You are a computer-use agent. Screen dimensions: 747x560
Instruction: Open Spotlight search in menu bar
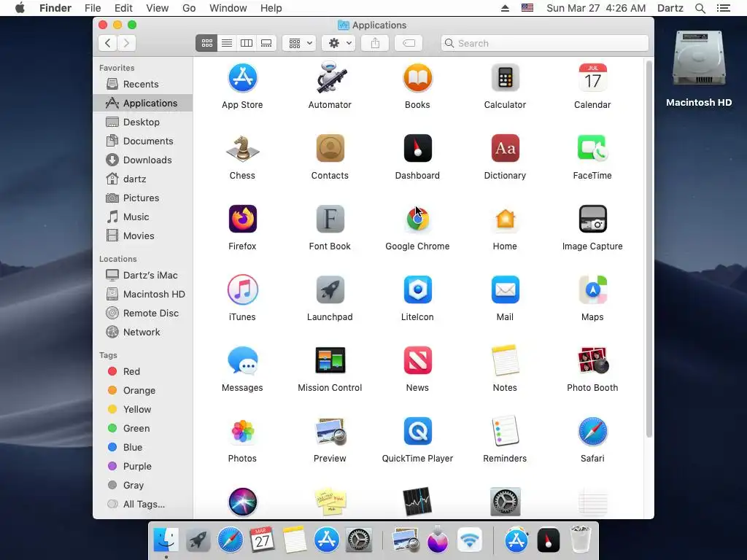click(700, 8)
